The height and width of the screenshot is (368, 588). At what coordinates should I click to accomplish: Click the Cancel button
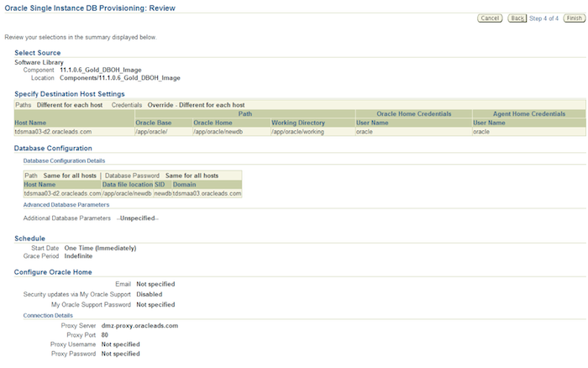tap(491, 18)
